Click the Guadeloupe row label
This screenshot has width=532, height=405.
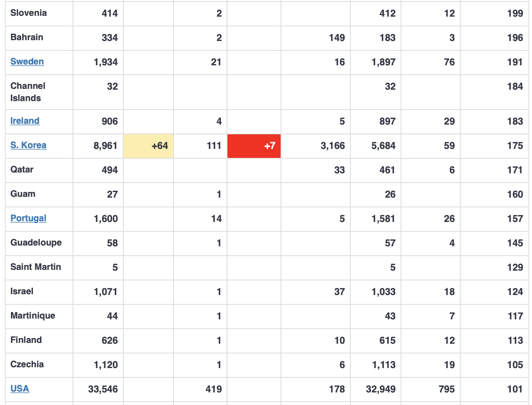click(x=36, y=243)
